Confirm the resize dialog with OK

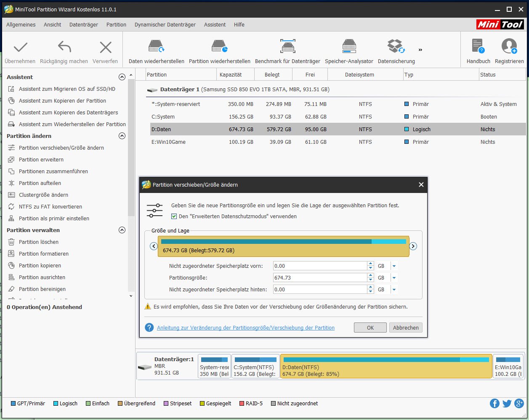pos(370,327)
